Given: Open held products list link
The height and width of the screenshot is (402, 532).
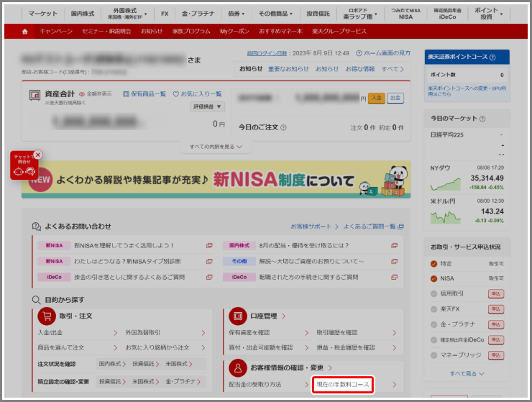Looking at the screenshot, I should tap(145, 94).
